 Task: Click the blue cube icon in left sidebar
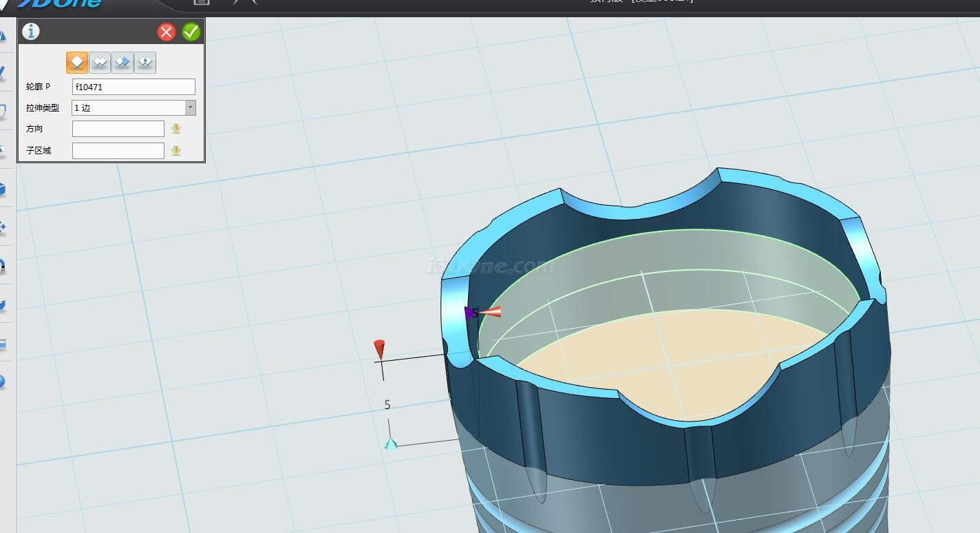(3, 188)
